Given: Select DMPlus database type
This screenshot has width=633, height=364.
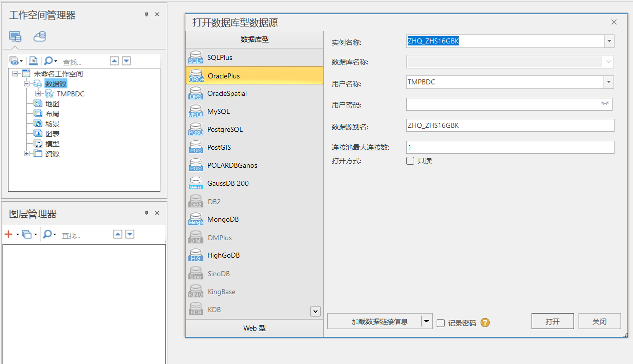Looking at the screenshot, I should [x=254, y=238].
